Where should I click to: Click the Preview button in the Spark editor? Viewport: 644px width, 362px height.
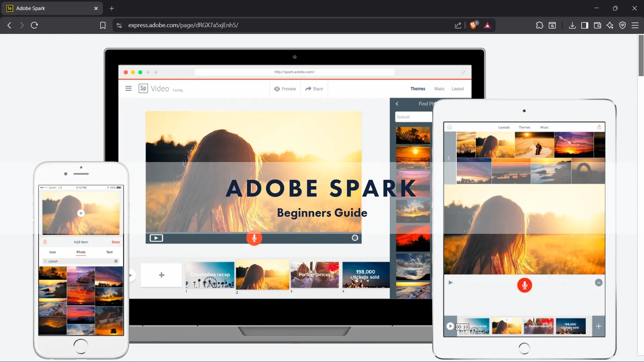(x=285, y=89)
